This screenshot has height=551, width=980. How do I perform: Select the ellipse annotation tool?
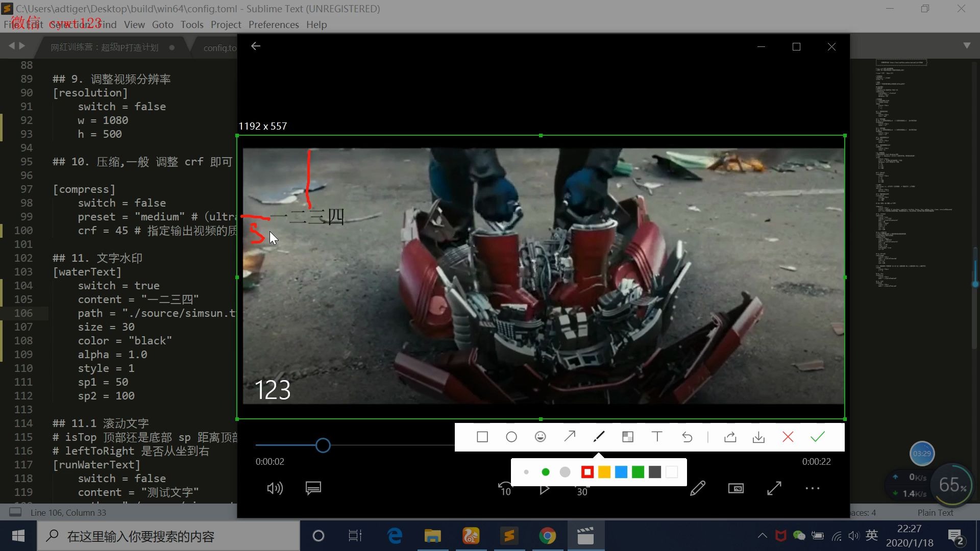[x=511, y=437]
